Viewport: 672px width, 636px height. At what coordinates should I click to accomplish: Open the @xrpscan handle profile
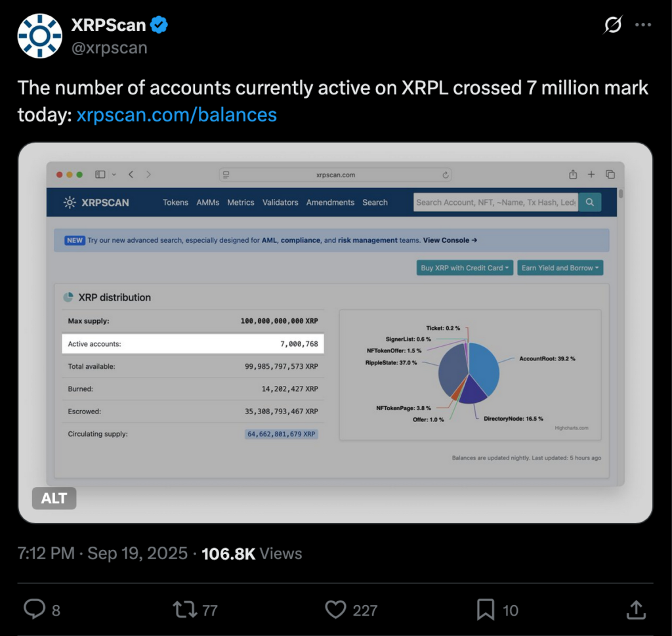click(x=109, y=48)
